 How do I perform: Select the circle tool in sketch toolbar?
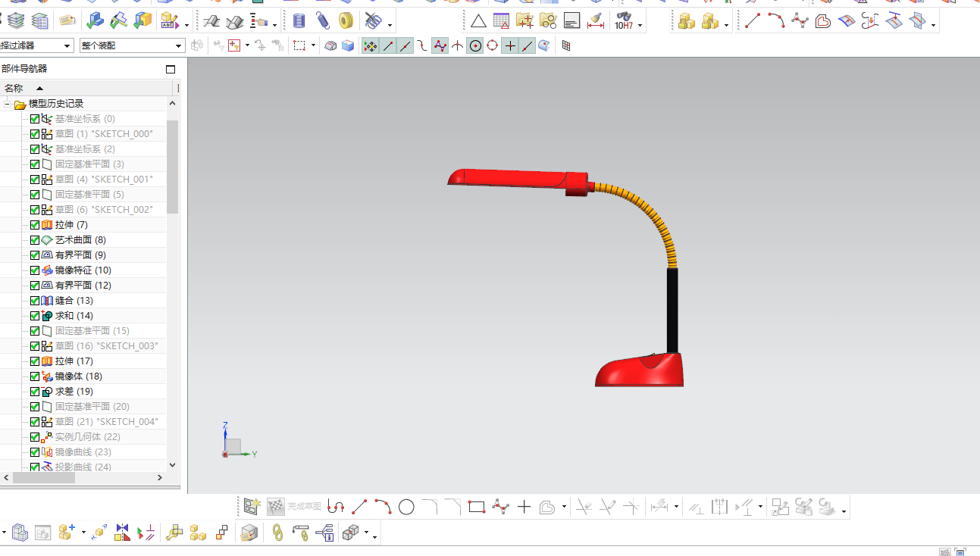point(406,507)
